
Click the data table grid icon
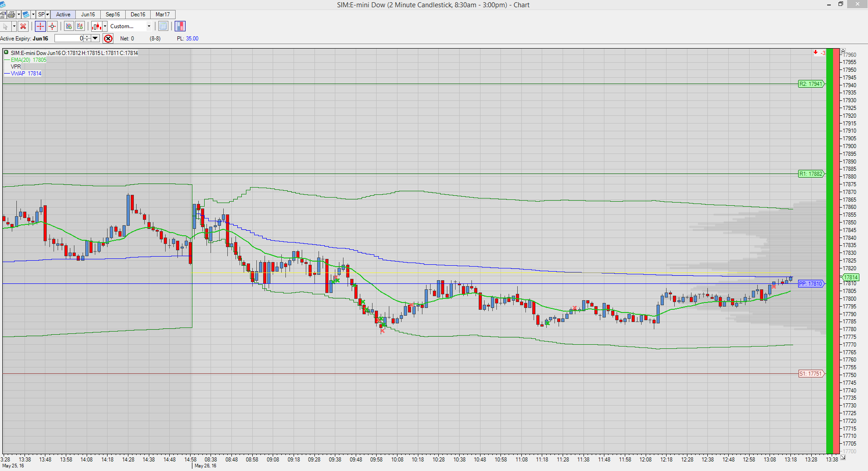tap(163, 26)
